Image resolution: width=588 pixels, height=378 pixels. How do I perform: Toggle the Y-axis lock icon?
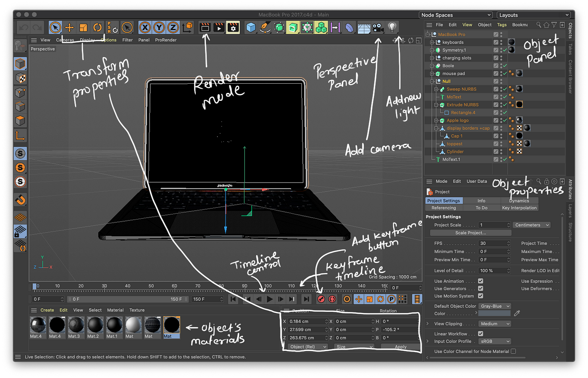tap(159, 28)
